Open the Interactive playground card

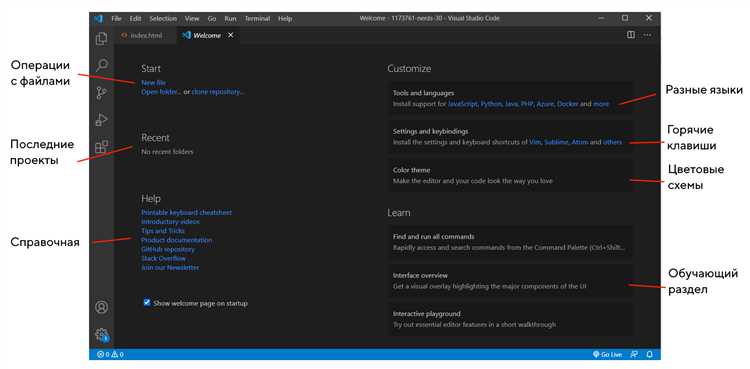coord(510,319)
